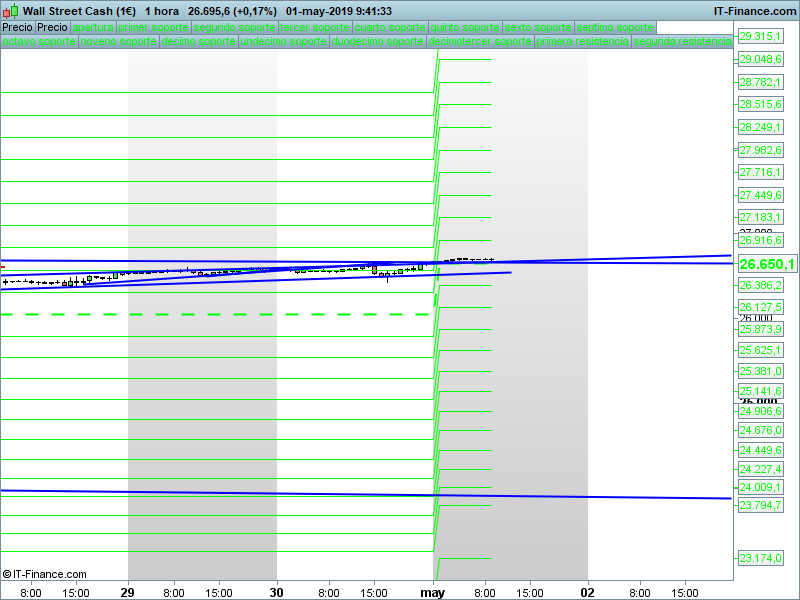Click the candlestick chart icon beside the title
The height and width of the screenshot is (600, 800).
10,11
